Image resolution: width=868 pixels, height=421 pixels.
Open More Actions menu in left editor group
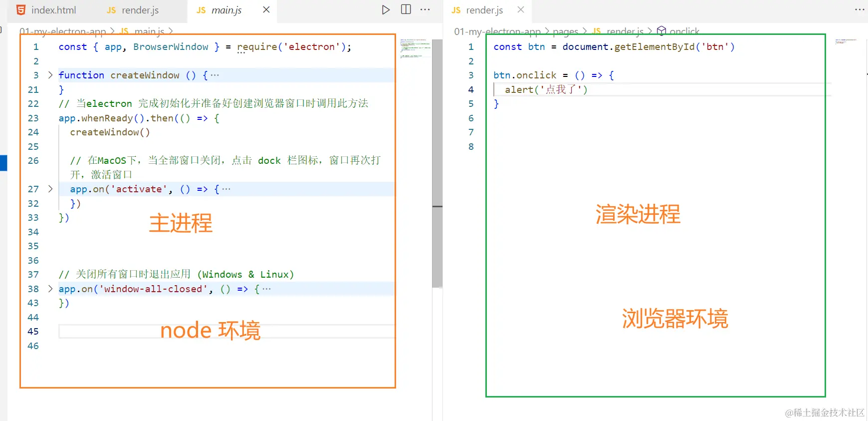[425, 9]
